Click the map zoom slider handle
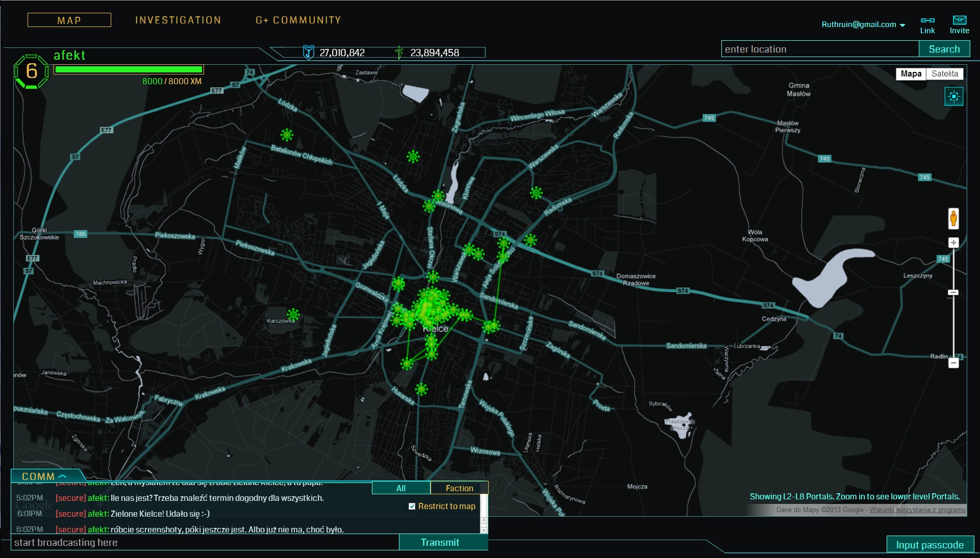Viewport: 980px width, 558px height. 953,292
